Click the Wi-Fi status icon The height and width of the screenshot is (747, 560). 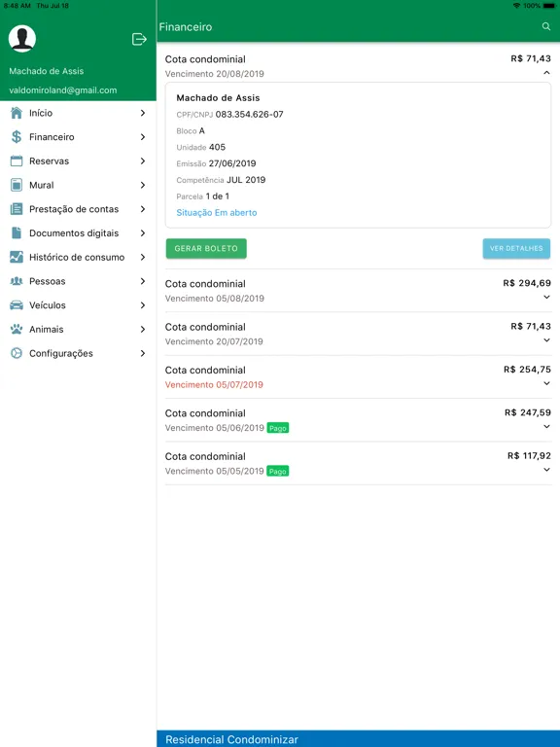pos(516,6)
